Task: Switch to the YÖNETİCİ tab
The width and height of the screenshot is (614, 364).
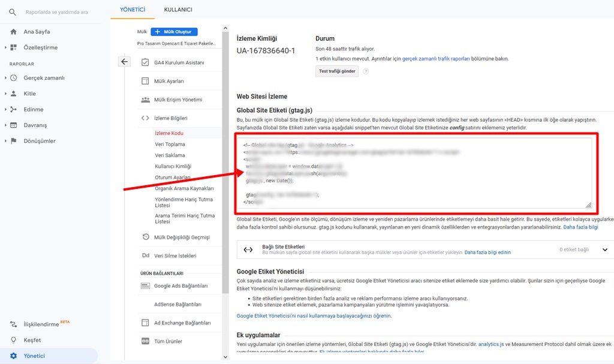Action: pyautogui.click(x=133, y=10)
